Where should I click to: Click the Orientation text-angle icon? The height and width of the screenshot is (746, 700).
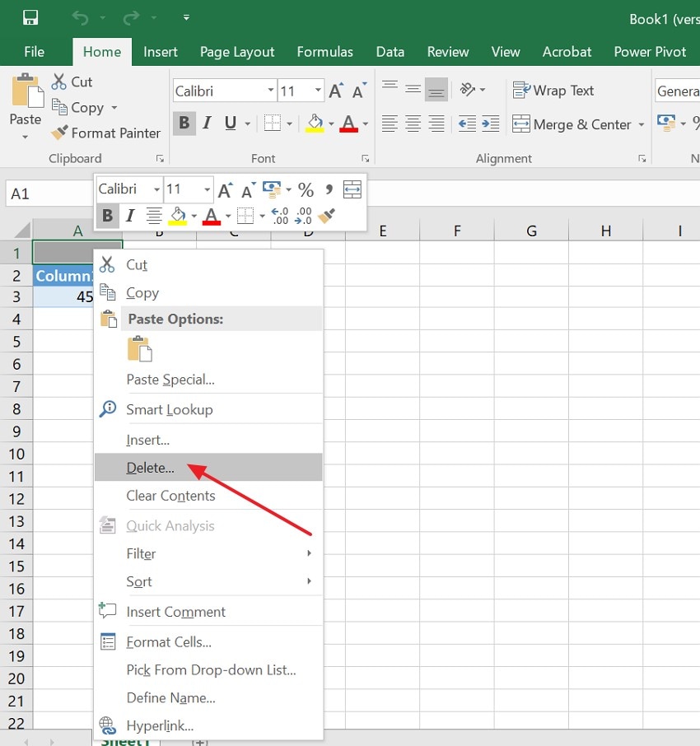point(468,89)
